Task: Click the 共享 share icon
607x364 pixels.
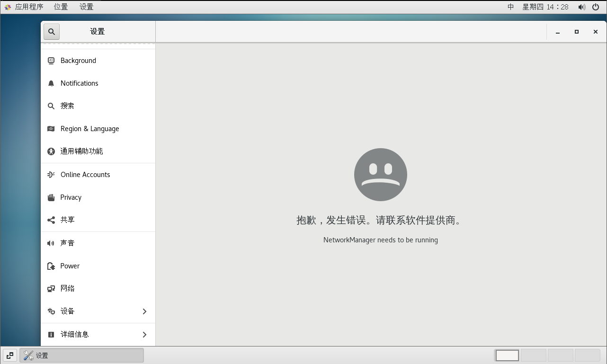Action: 51,220
